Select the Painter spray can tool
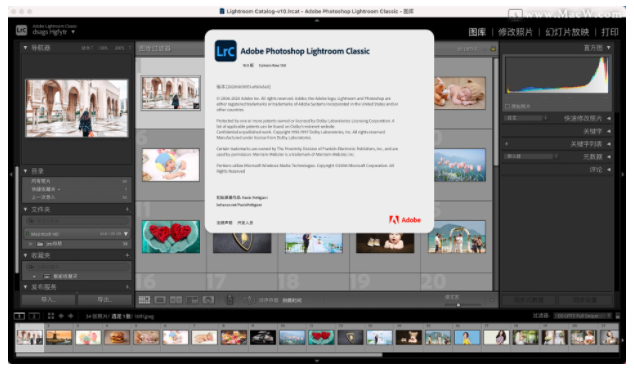Viewport: 634px width, 374px height. pos(230,300)
